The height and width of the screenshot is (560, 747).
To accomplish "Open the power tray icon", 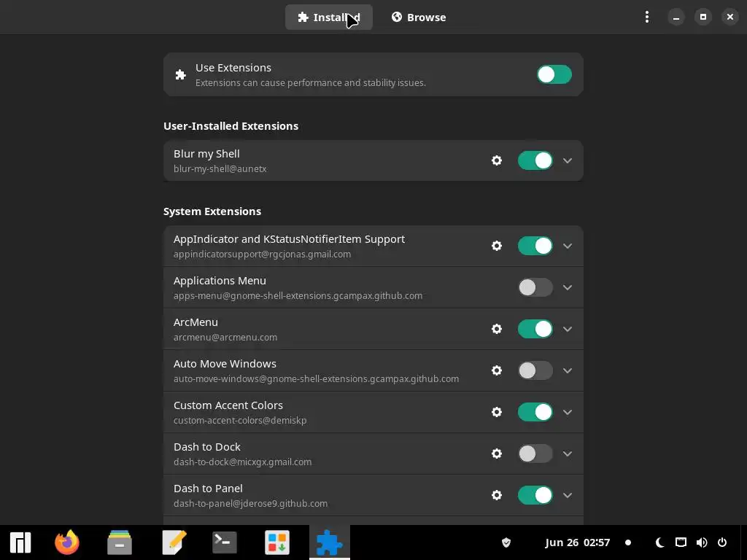I will 722,542.
